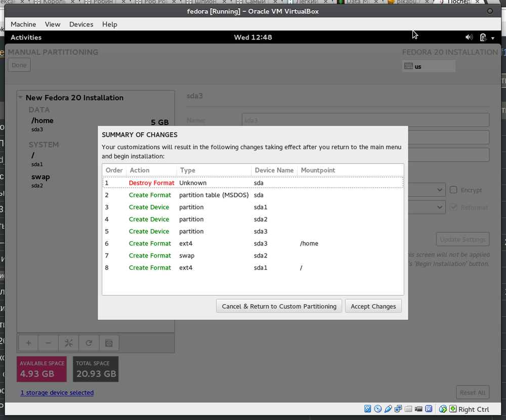Open the View menu
The image size is (506, 420).
coord(52,24)
